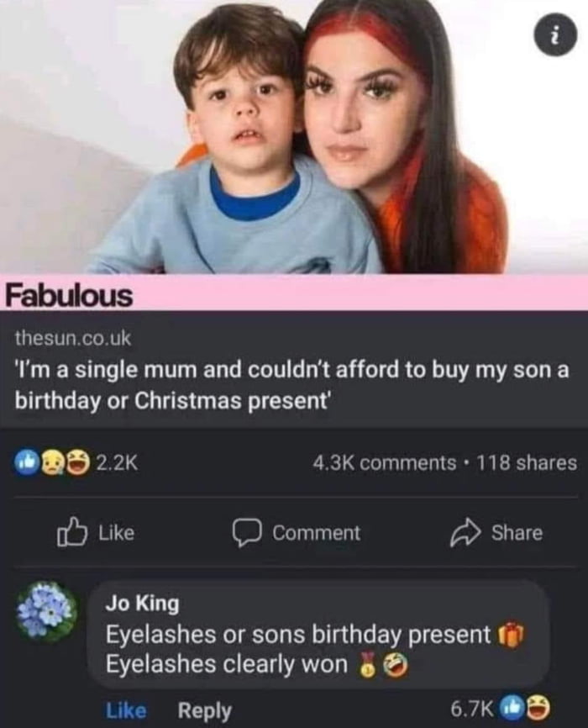View the 118 shares
The image size is (588, 728).
[x=525, y=462]
